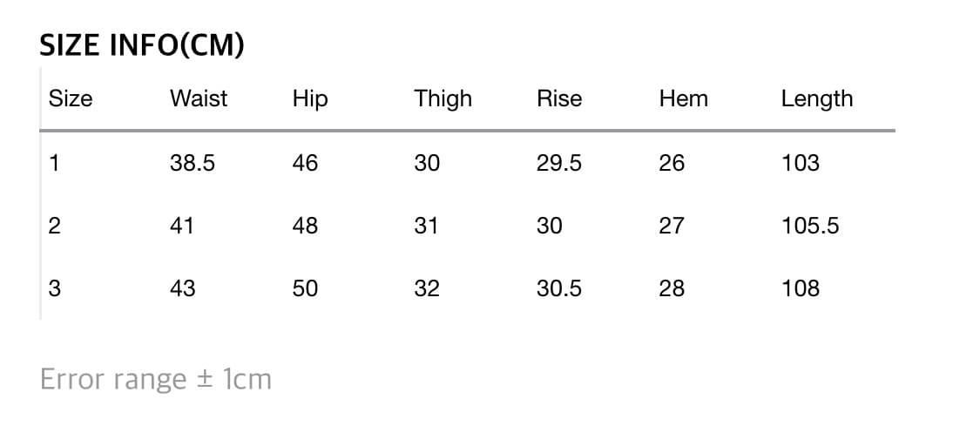The image size is (980, 433).
Task: Click the Thigh column header
Action: click(443, 98)
